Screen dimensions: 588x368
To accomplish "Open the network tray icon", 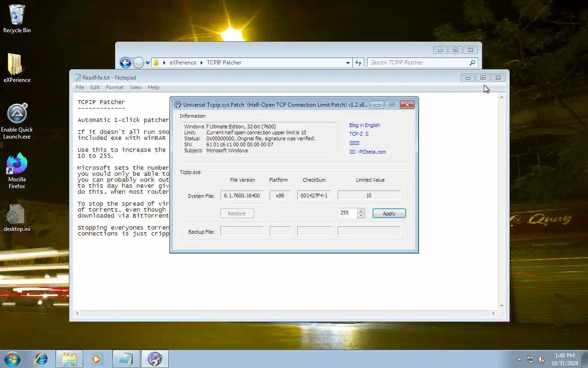I will (531, 359).
